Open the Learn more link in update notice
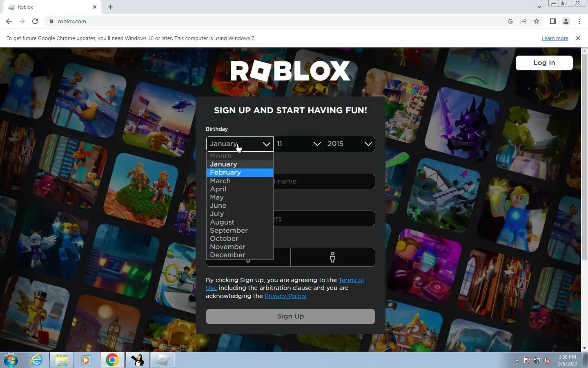Image resolution: width=588 pixels, height=368 pixels. click(x=555, y=38)
